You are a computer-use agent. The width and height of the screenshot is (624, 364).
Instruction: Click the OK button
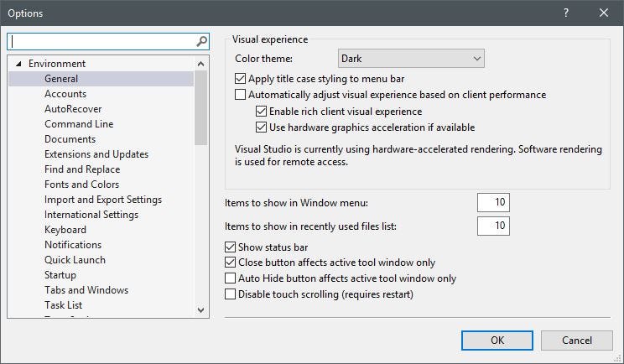[x=497, y=341]
